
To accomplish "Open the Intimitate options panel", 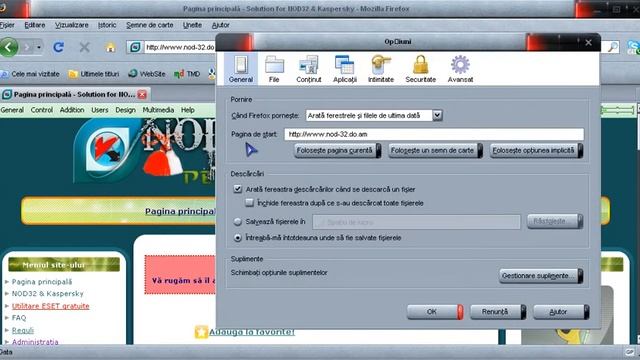I will click(380, 69).
